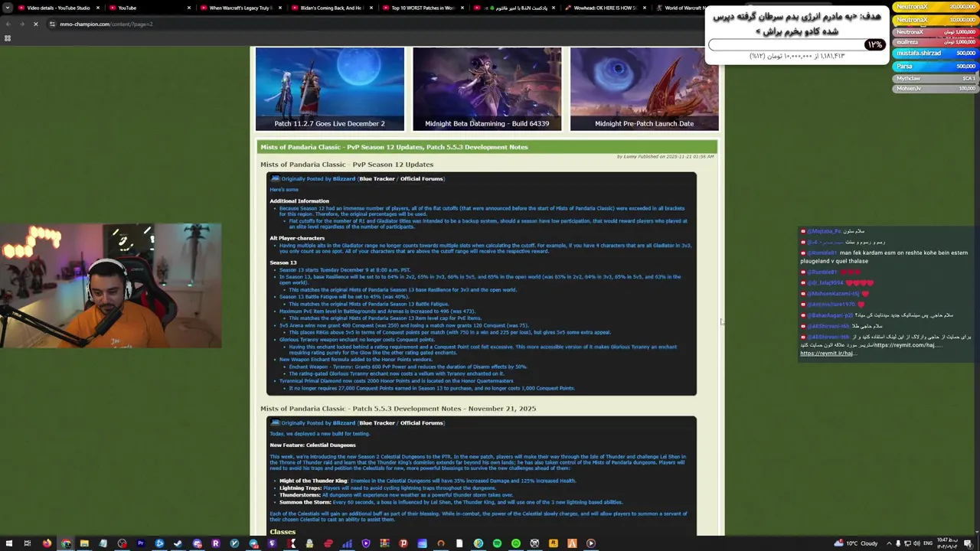The image size is (980, 551).
Task: Open Rockstar Games Launcher taskbar icon
Action: point(553,543)
